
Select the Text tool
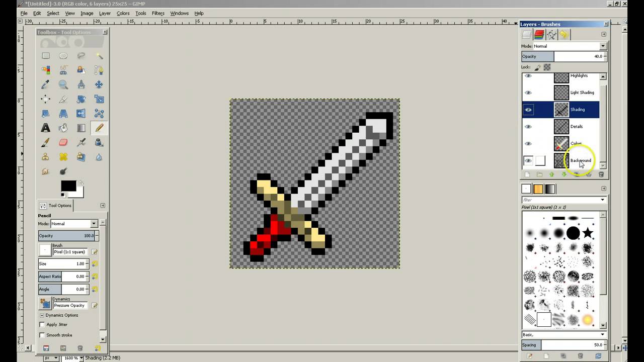click(46, 128)
